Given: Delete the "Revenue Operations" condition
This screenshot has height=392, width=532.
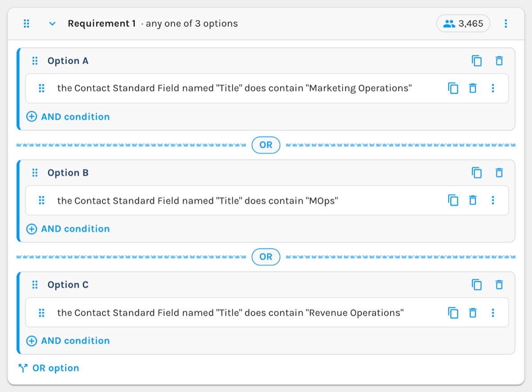Looking at the screenshot, I should [473, 313].
